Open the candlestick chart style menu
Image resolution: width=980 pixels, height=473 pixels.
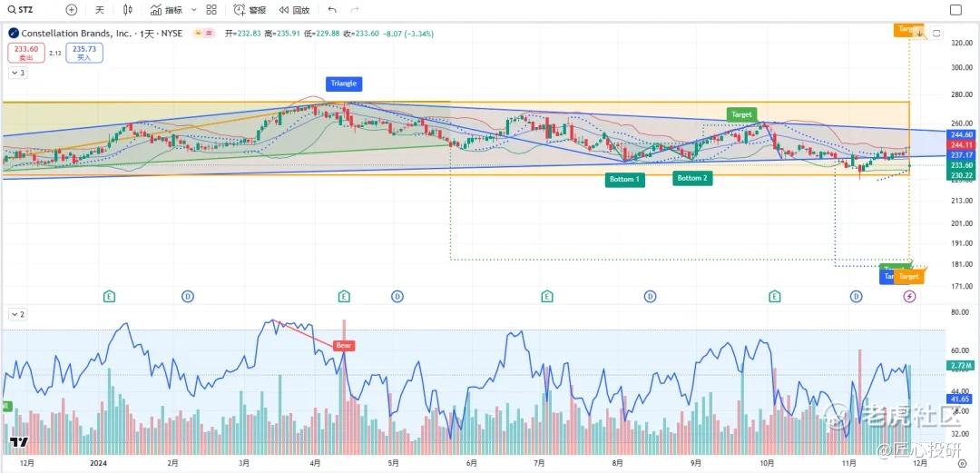(x=128, y=10)
